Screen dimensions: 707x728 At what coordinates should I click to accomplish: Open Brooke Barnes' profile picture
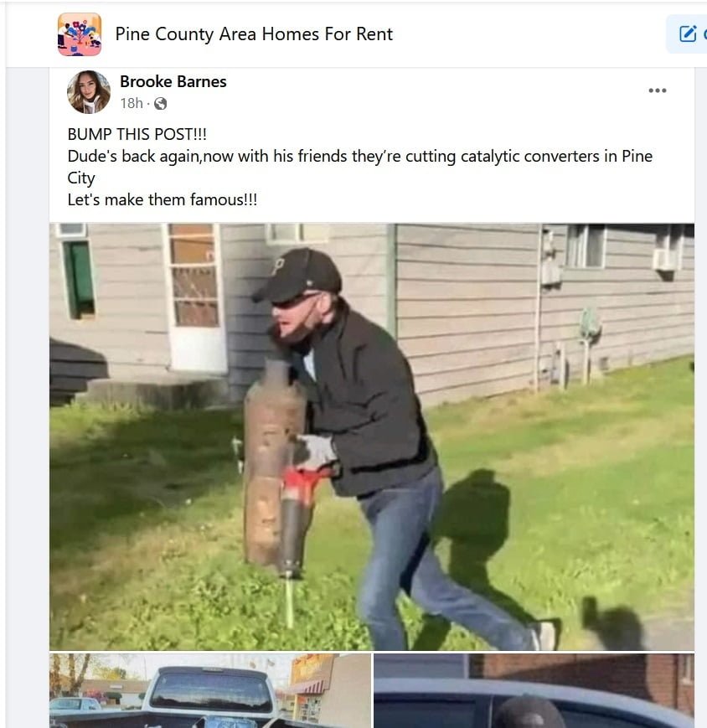[89, 92]
